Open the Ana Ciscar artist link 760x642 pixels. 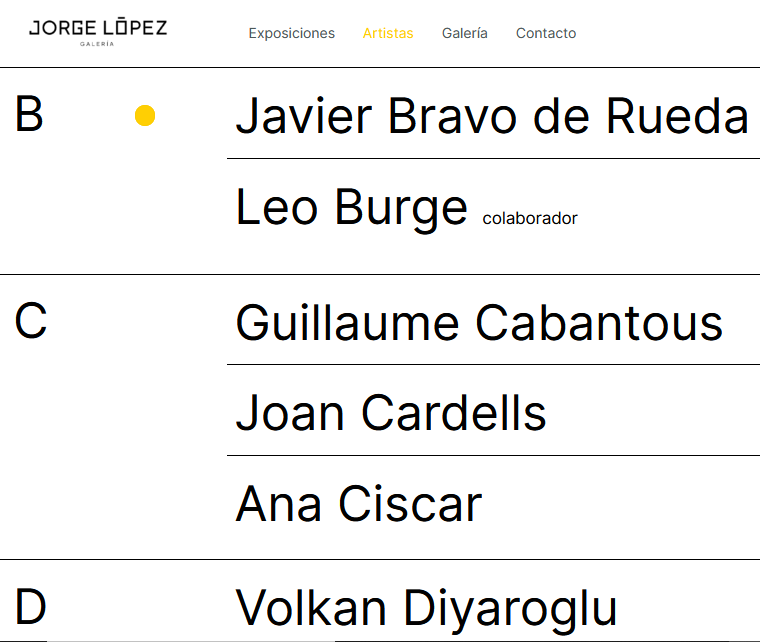click(x=359, y=504)
